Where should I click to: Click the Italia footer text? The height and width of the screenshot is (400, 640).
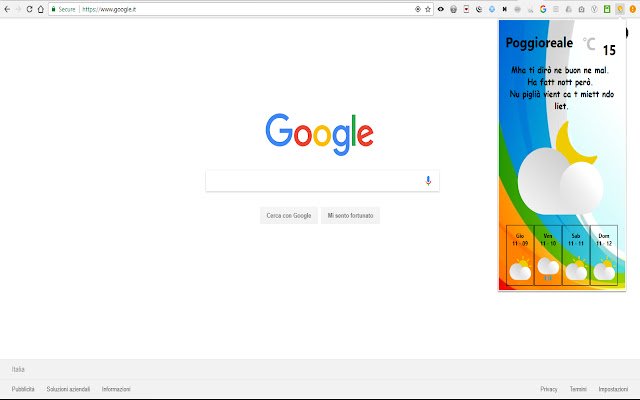(18, 369)
